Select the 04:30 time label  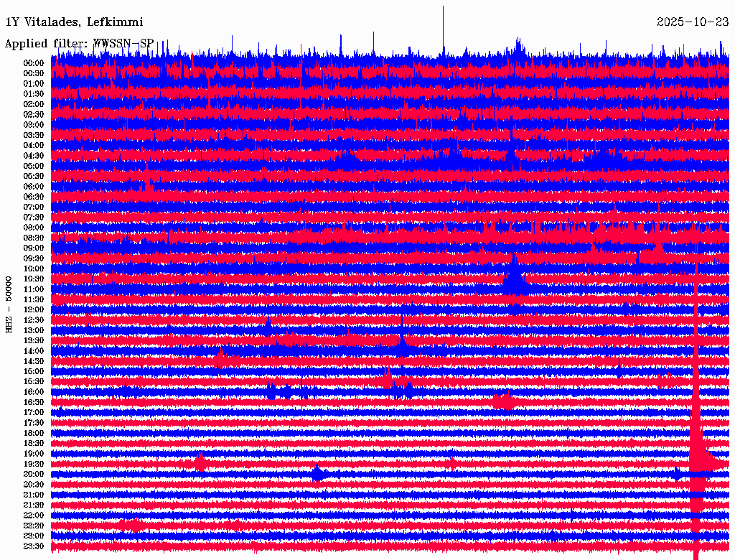pyautogui.click(x=34, y=156)
